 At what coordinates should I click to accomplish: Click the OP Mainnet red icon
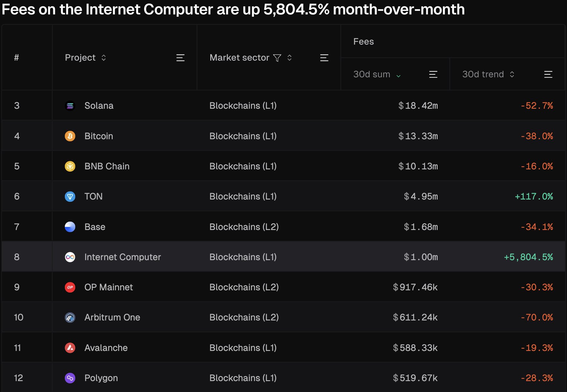point(70,287)
